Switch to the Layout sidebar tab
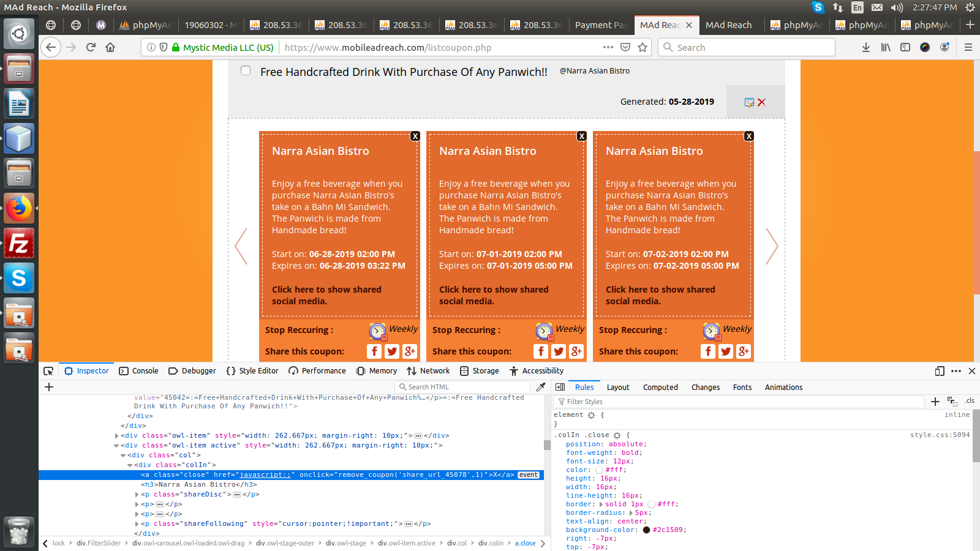This screenshot has height=551, width=980. pos(618,388)
